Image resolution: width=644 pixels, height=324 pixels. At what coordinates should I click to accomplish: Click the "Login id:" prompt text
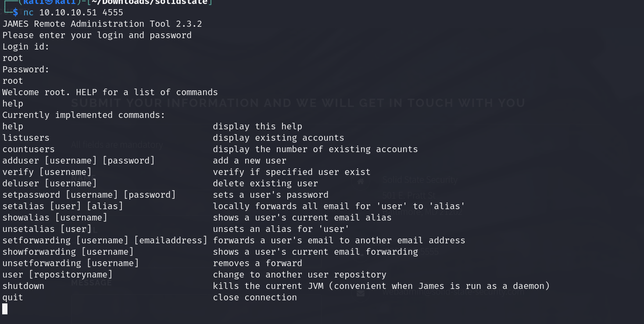(26, 46)
